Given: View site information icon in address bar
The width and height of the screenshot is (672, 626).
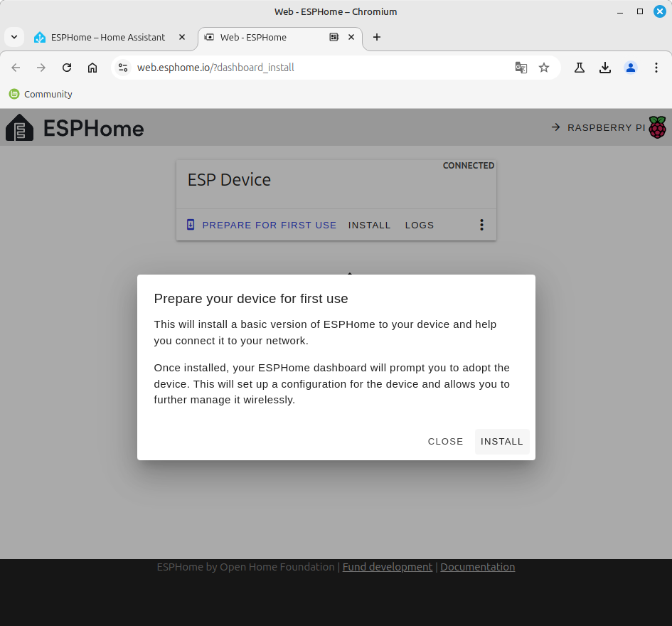Looking at the screenshot, I should tap(123, 68).
